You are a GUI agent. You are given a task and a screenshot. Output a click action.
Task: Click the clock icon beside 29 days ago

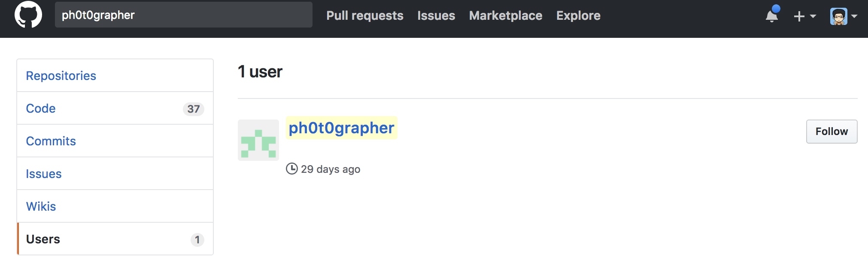click(292, 169)
